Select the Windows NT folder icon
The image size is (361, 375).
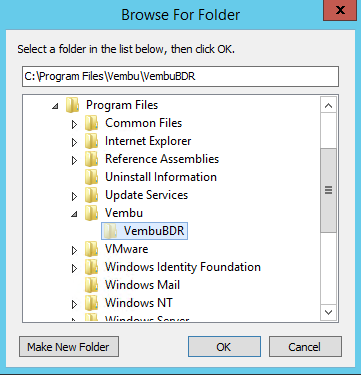click(91, 303)
